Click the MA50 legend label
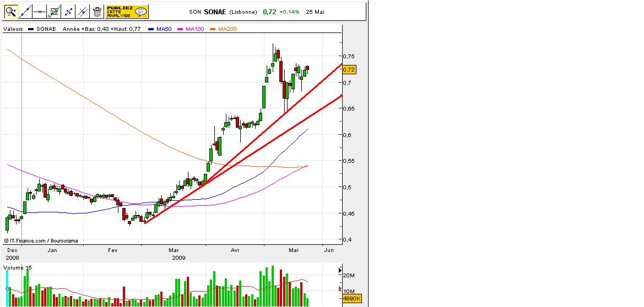The image size is (644, 307). click(x=164, y=29)
